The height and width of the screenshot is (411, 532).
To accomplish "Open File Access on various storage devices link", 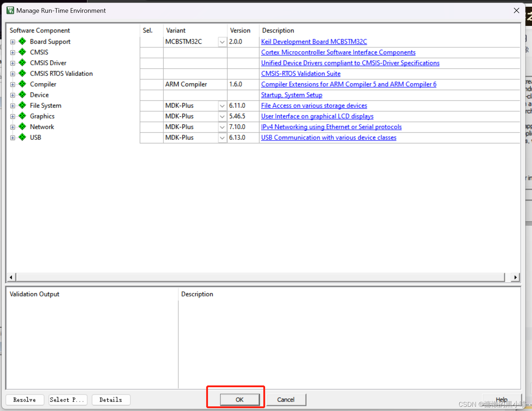I will pos(314,105).
